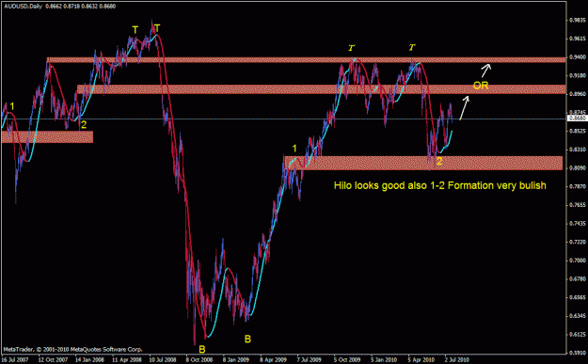
Task: Click the 0.9835 price axis label
Action: (x=578, y=21)
